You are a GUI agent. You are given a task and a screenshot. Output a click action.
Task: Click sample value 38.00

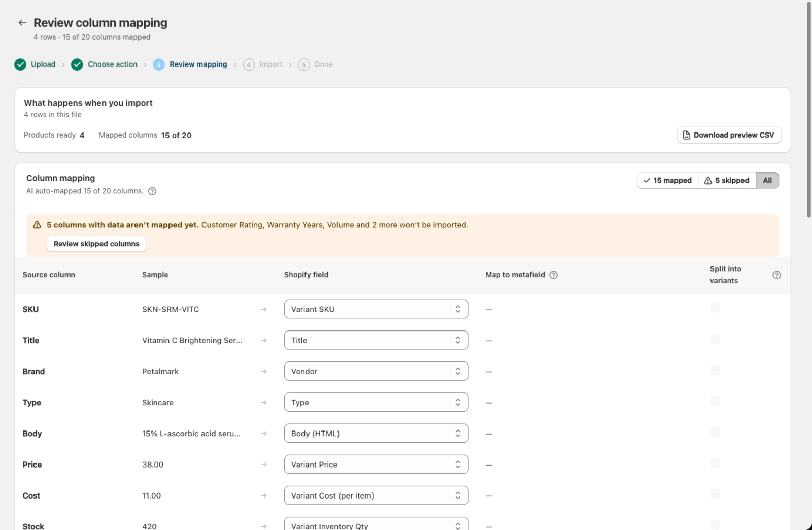pos(153,465)
